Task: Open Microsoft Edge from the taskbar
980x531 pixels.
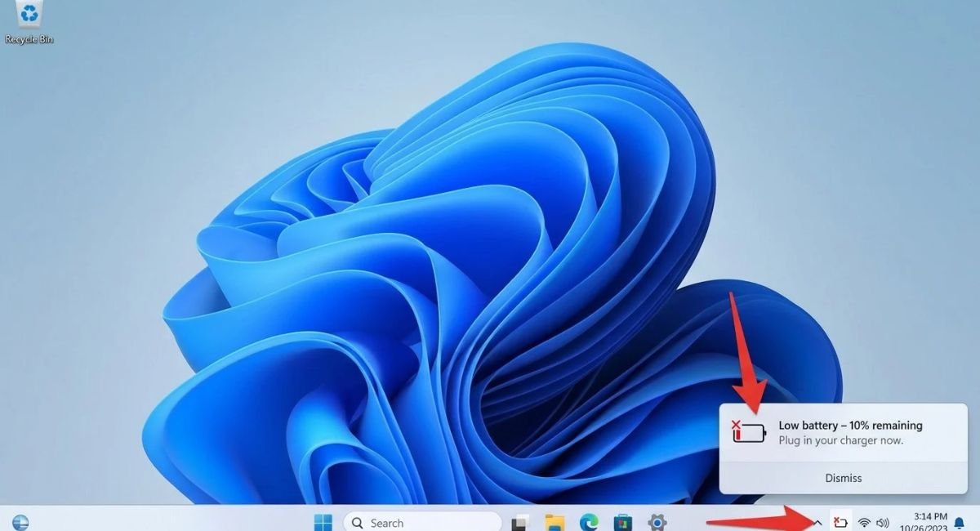Action: click(589, 522)
